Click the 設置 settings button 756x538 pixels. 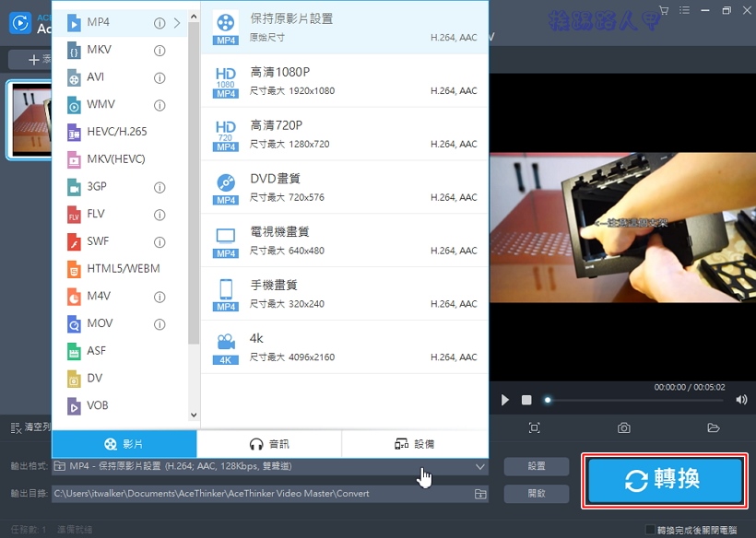pyautogui.click(x=537, y=467)
